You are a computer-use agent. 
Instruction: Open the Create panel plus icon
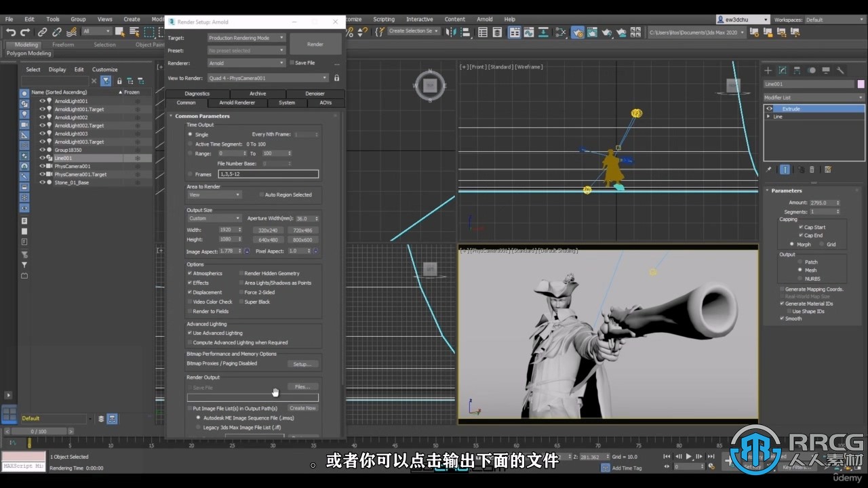pyautogui.click(x=768, y=70)
